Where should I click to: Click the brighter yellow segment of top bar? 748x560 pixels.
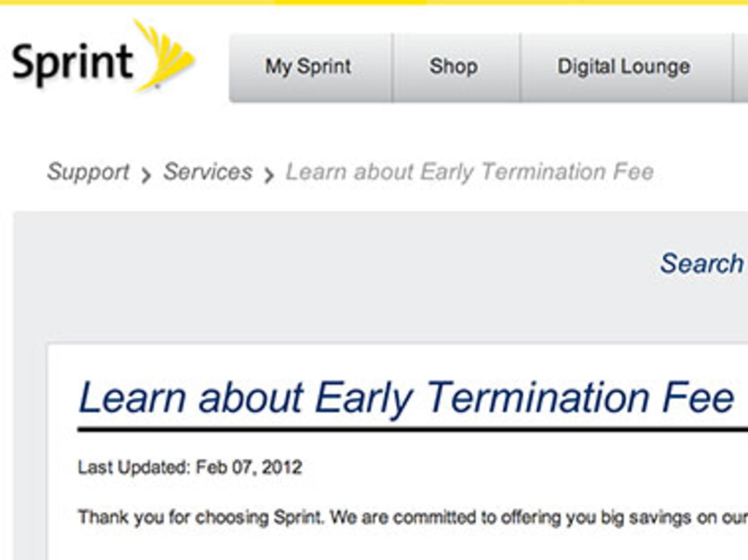(350, 2)
